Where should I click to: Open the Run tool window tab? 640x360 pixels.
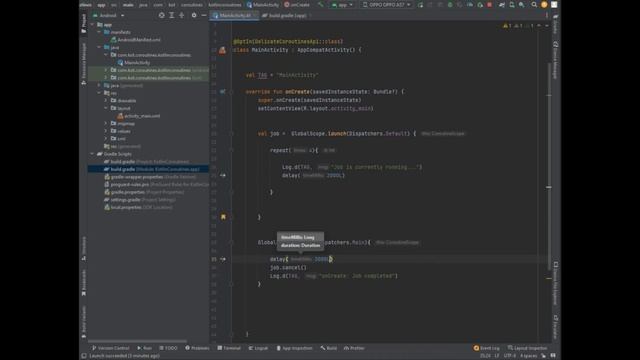click(145, 348)
